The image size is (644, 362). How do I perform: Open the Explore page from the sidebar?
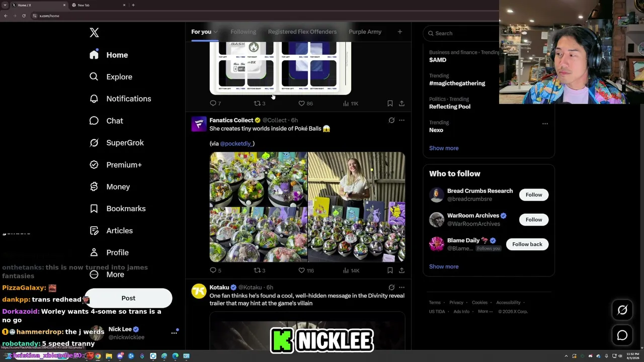click(x=111, y=77)
